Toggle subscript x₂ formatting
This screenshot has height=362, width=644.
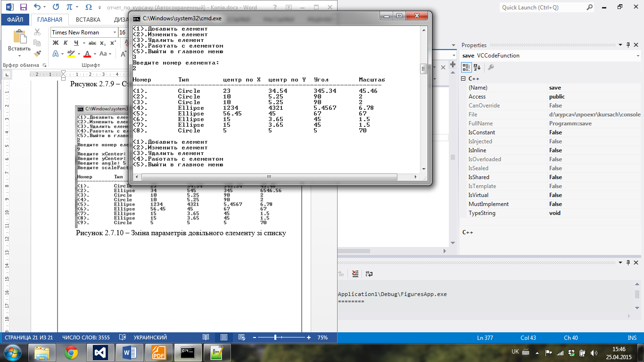tap(103, 43)
